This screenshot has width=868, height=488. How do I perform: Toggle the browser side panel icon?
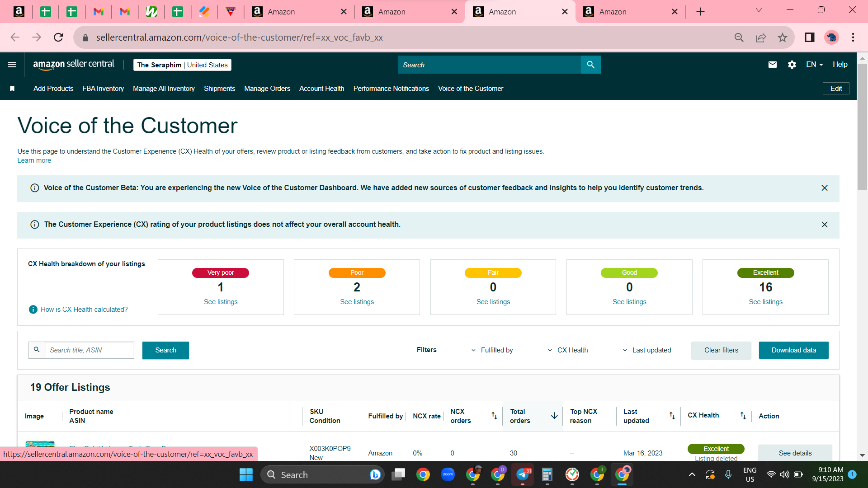810,38
